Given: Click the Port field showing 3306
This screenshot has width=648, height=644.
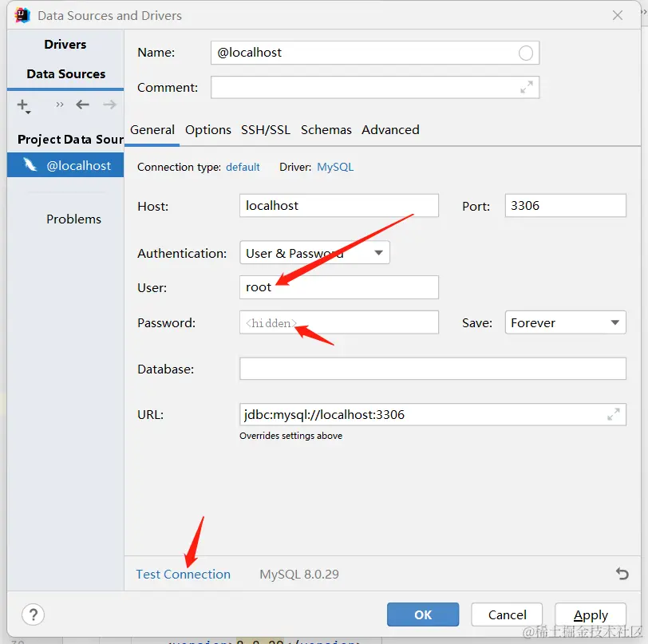Looking at the screenshot, I should point(565,205).
